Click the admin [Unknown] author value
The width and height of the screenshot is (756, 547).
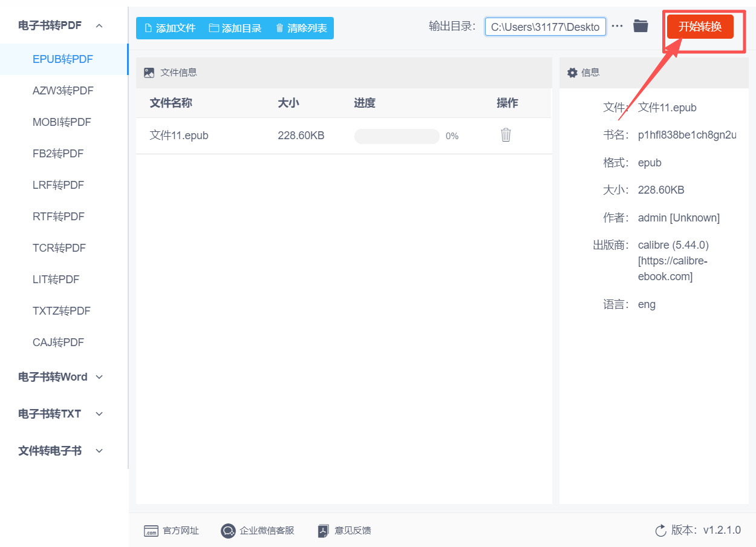coord(679,218)
